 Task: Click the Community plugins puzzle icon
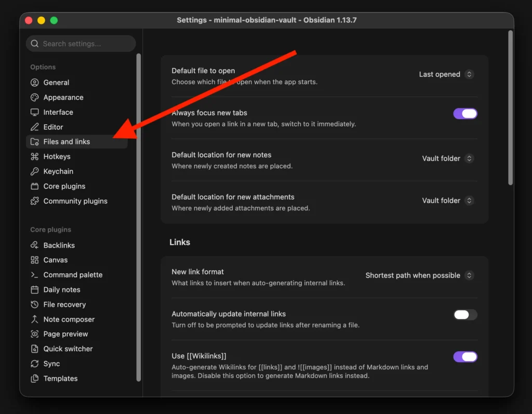(x=35, y=201)
